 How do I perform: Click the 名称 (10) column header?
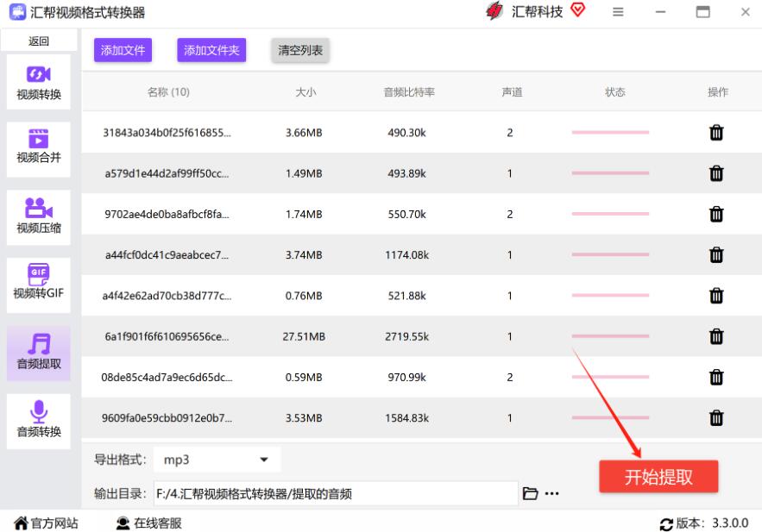pos(168,92)
